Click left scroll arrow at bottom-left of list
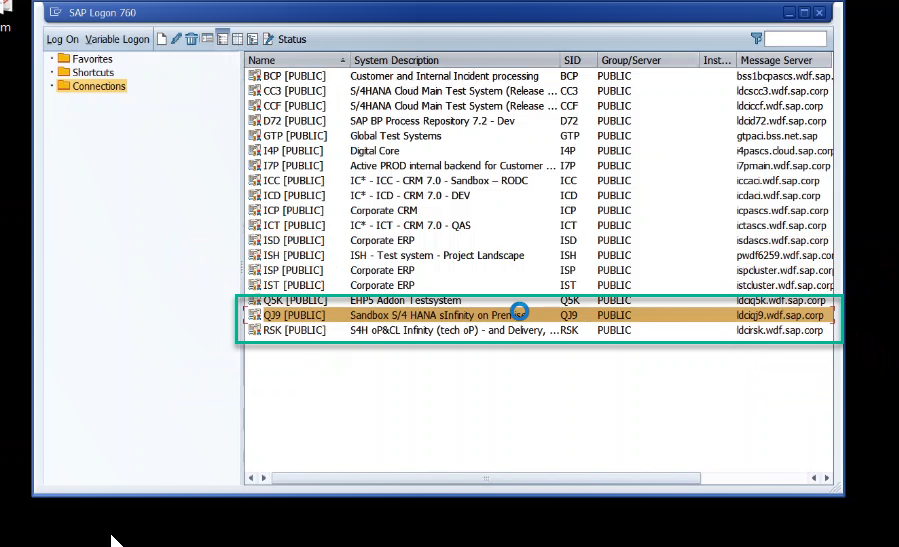 pos(251,478)
